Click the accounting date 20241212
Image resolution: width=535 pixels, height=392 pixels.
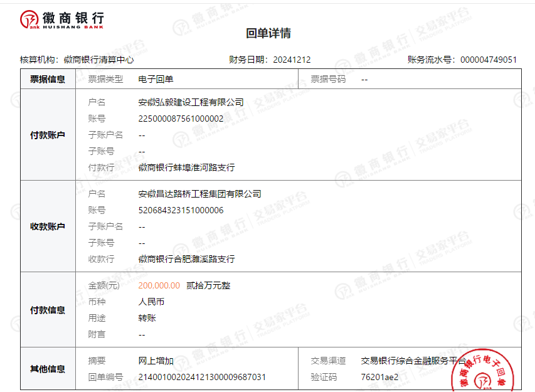(x=292, y=60)
